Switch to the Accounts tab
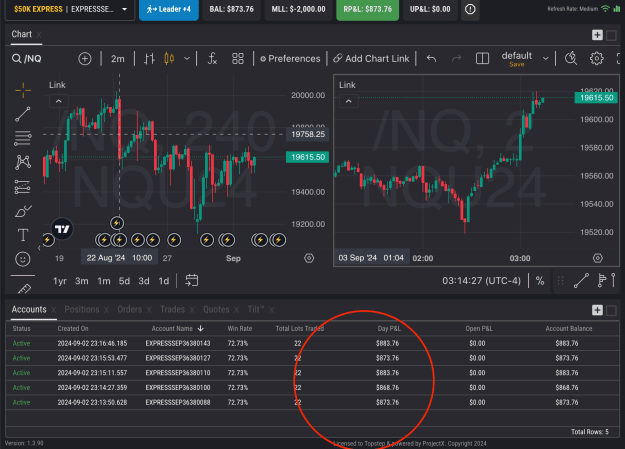The height and width of the screenshot is (449, 625). tap(29, 309)
